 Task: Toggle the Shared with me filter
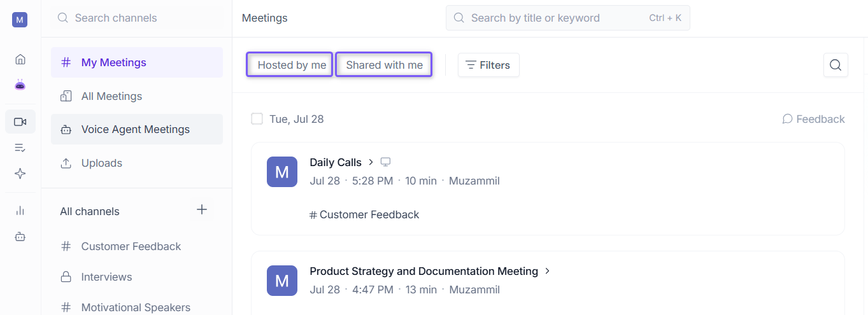[x=384, y=65]
